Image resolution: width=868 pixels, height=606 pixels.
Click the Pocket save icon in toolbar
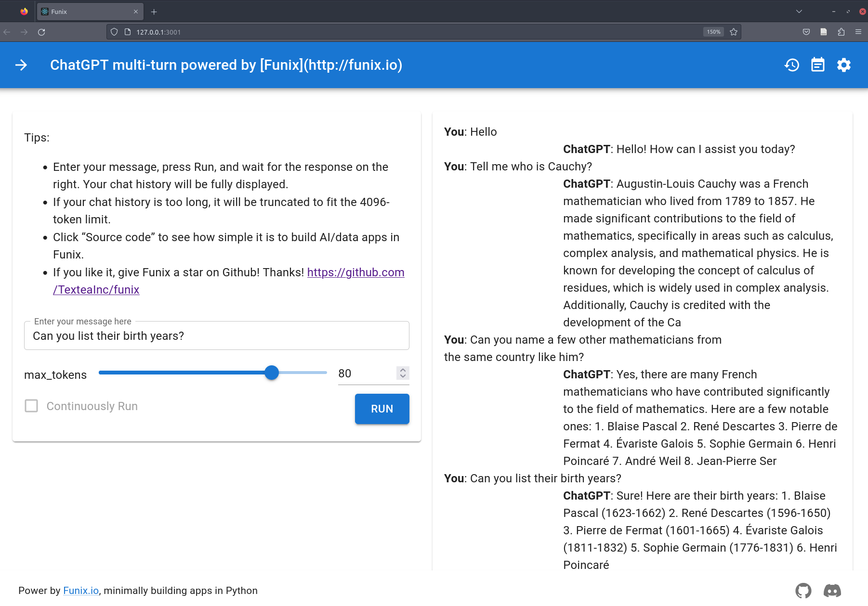806,32
